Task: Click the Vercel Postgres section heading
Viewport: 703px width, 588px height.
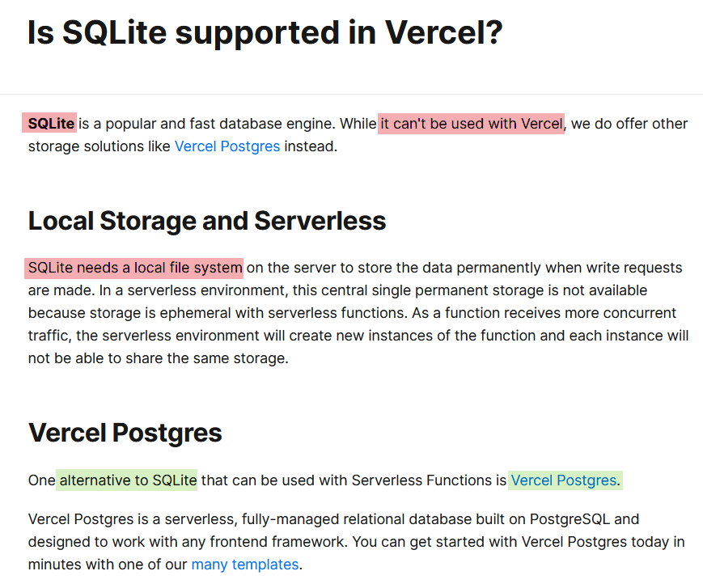Action: [125, 433]
